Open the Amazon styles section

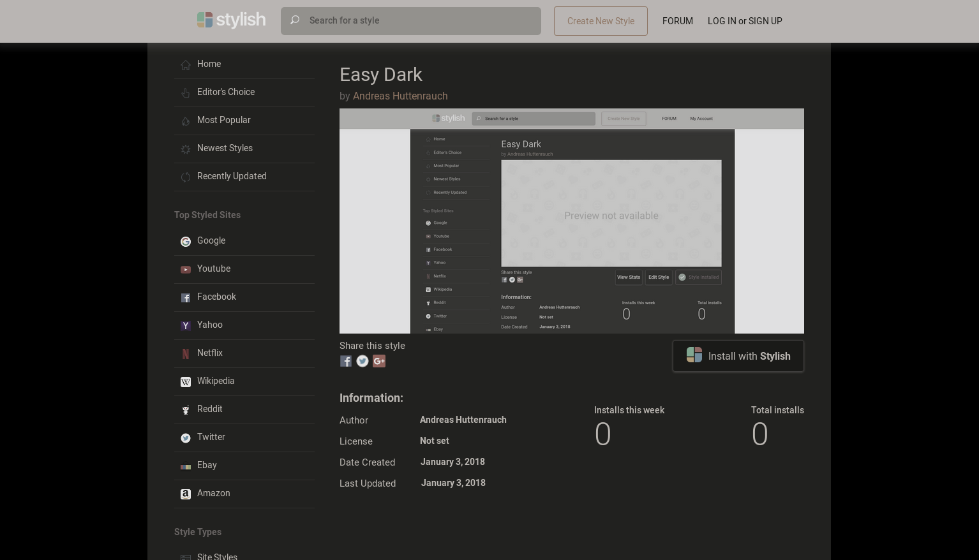(213, 493)
